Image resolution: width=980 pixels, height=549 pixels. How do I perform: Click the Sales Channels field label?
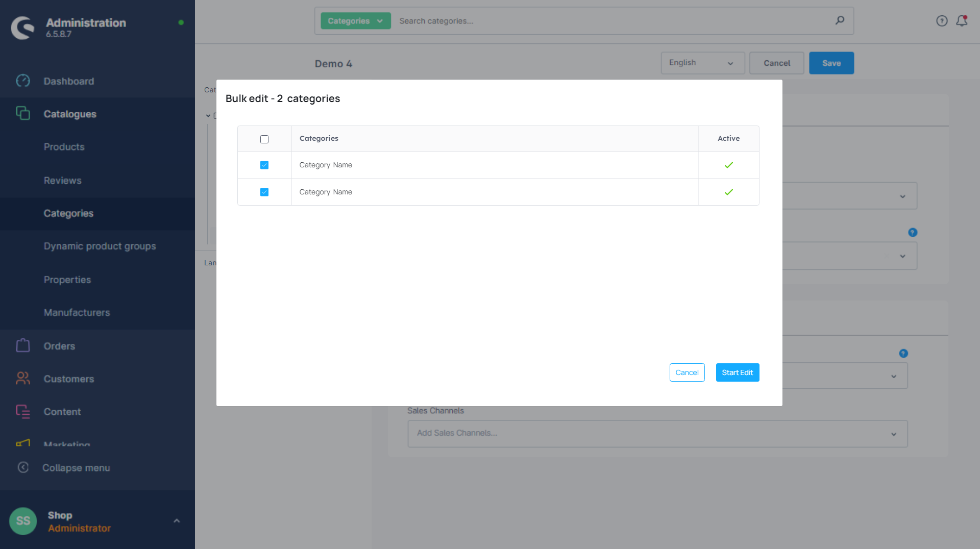coord(435,411)
